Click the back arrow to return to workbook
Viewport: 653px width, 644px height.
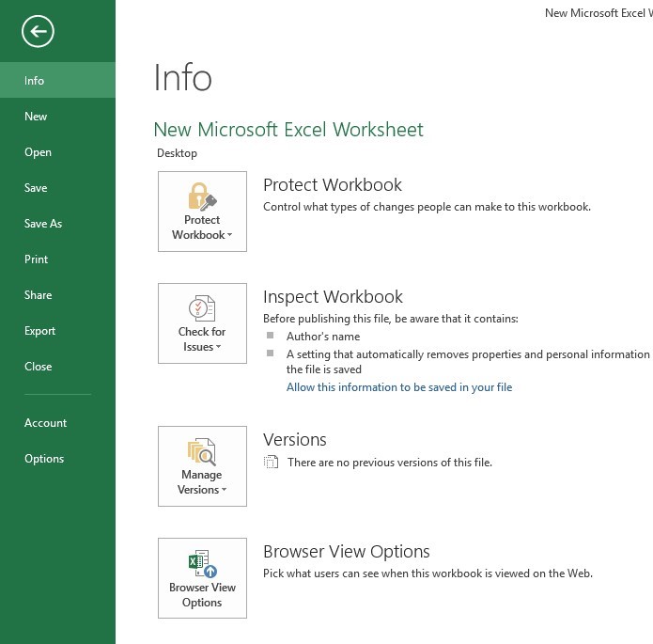39,32
